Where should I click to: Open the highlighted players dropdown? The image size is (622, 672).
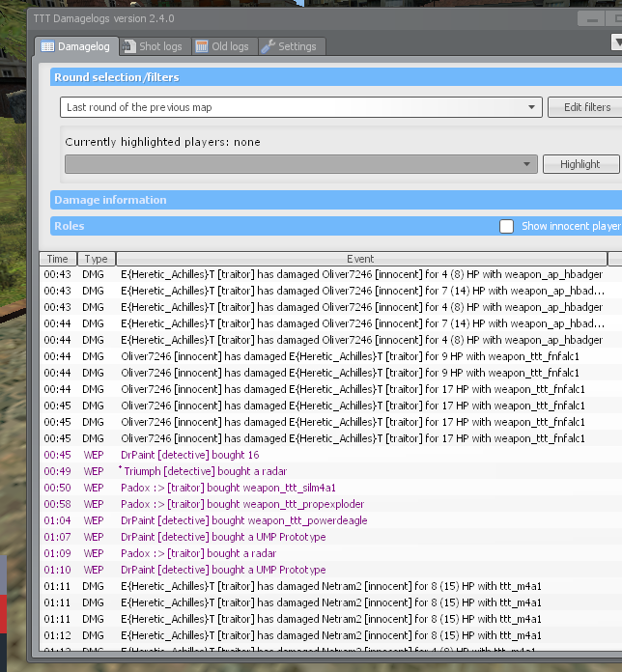[527, 164]
